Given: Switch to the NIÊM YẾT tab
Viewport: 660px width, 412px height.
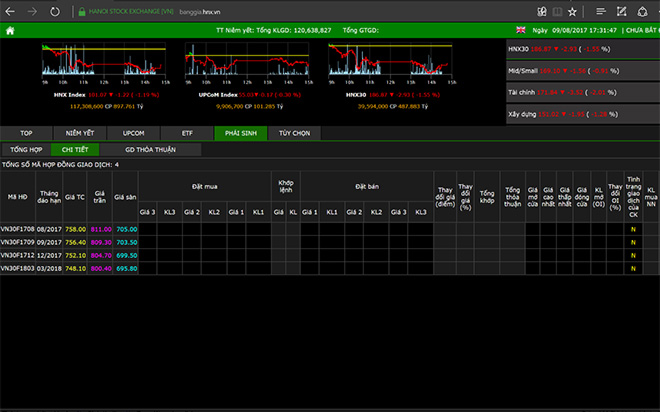Looking at the screenshot, I should (80, 132).
